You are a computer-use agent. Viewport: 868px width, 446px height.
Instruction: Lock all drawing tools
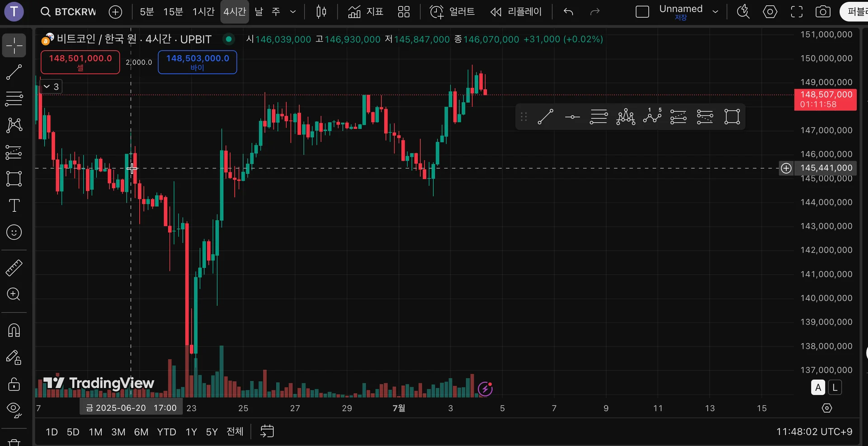pos(14,384)
